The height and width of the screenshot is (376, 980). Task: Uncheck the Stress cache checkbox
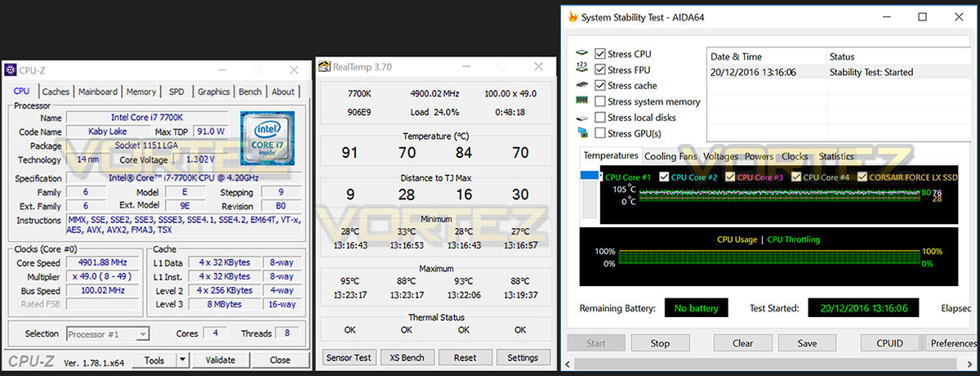pyautogui.click(x=600, y=85)
